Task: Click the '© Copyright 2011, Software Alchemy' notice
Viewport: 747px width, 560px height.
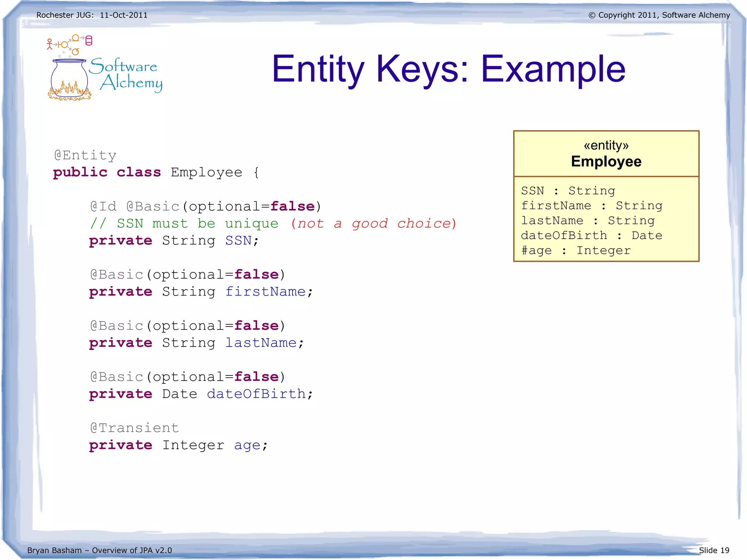Action: coord(659,15)
